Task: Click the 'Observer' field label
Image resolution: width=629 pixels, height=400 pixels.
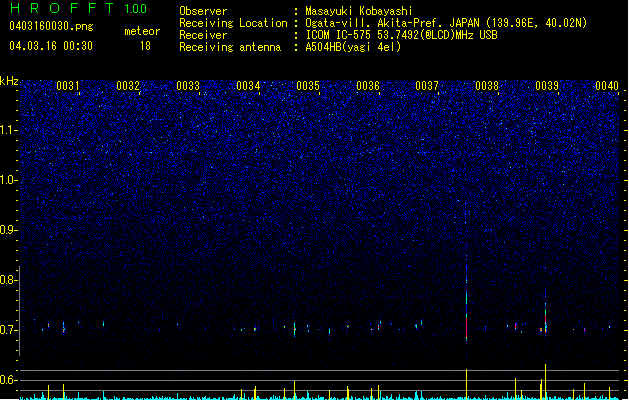Action: [x=203, y=11]
